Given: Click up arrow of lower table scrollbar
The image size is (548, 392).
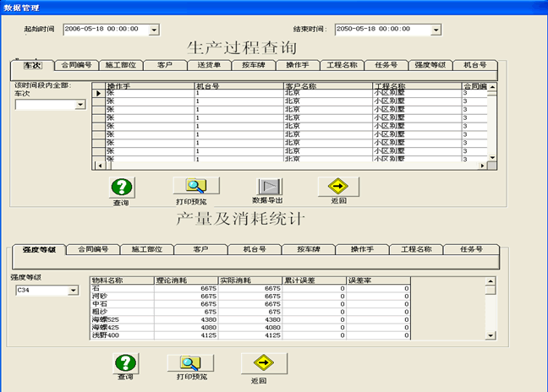Looking at the screenshot, I should pyautogui.click(x=490, y=281).
